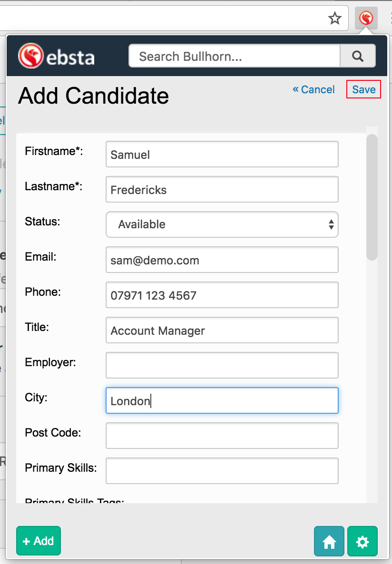The width and height of the screenshot is (392, 564).
Task: Click the Lastname field with Fredericks
Action: pos(222,189)
